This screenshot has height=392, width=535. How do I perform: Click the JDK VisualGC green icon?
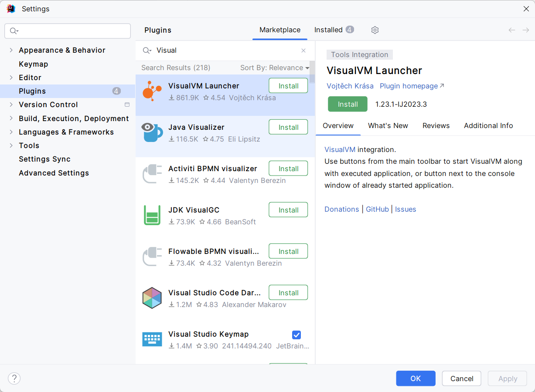pyautogui.click(x=152, y=215)
